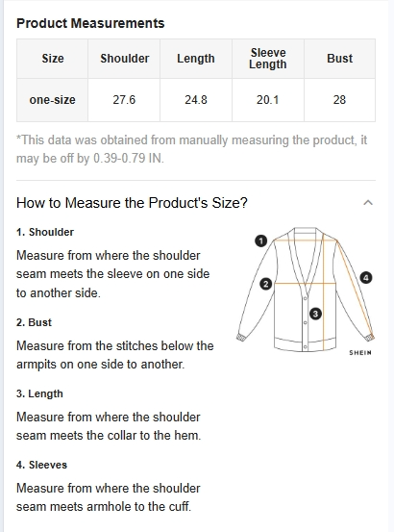Select the Shoulder column header
394x532 pixels.
[x=124, y=59]
